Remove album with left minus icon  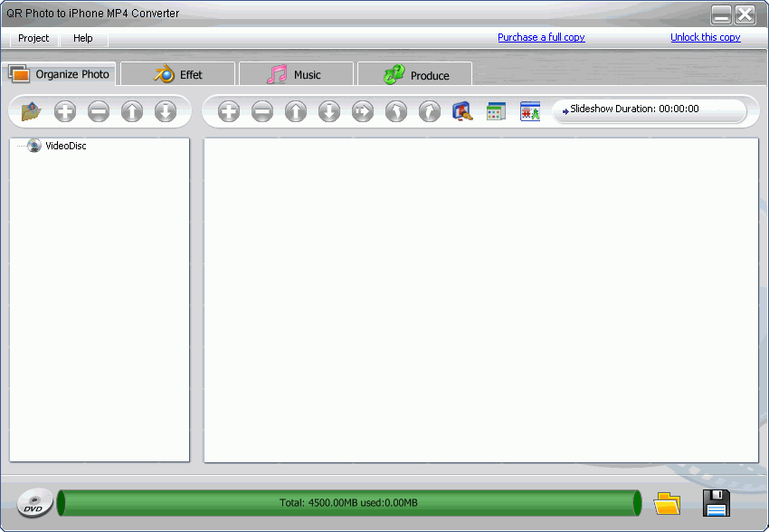[99, 111]
